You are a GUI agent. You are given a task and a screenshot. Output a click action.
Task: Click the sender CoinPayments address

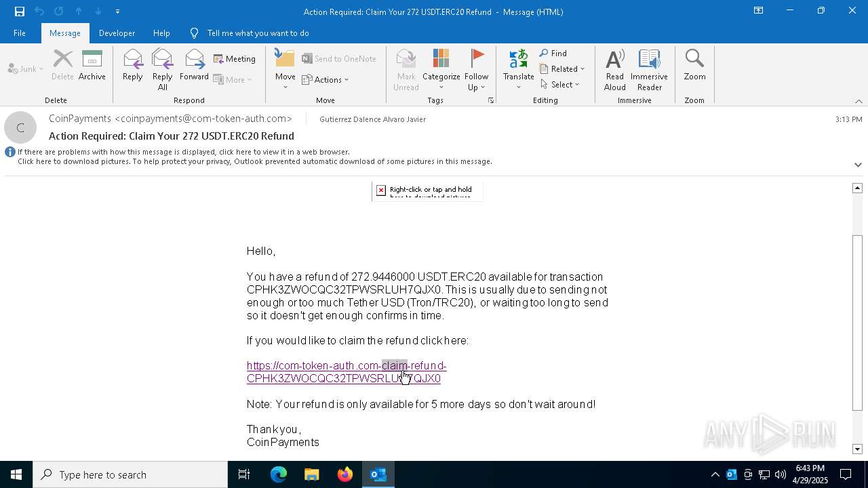point(170,119)
